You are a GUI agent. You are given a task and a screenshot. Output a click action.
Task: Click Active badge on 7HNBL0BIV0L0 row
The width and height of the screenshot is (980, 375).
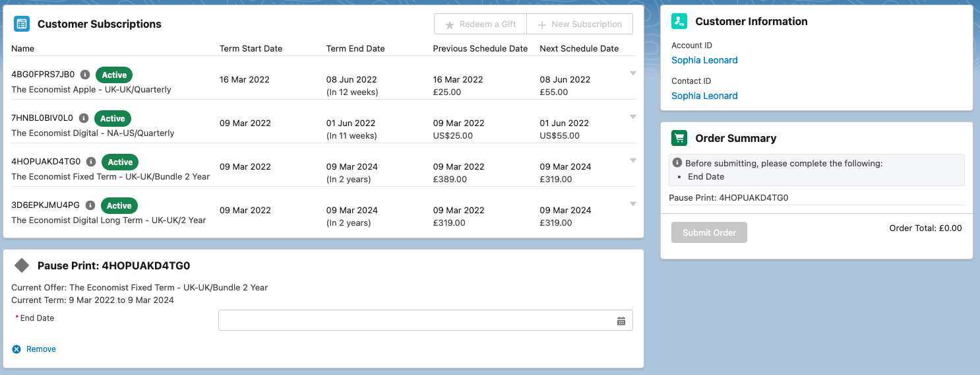tap(113, 118)
